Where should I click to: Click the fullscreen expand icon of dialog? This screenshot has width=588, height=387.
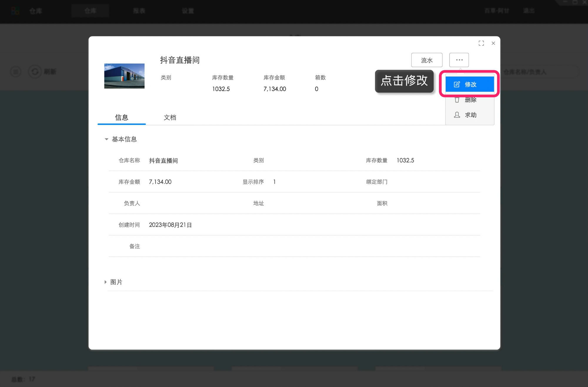click(481, 43)
